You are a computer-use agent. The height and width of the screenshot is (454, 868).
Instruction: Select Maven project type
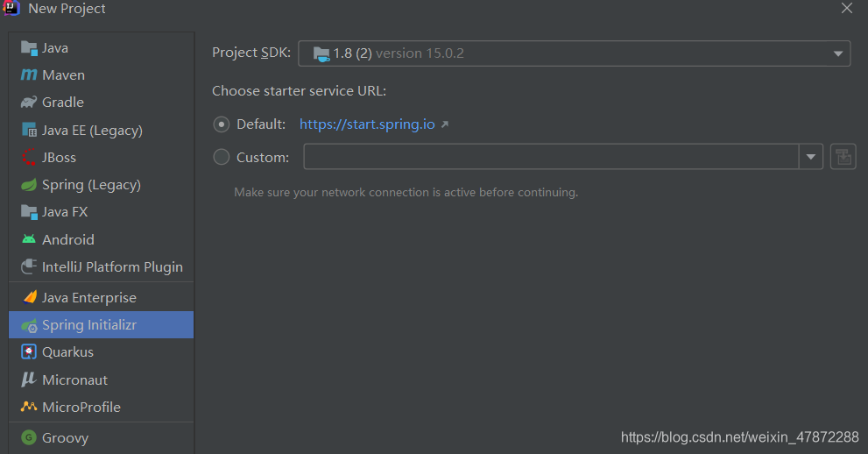102,74
